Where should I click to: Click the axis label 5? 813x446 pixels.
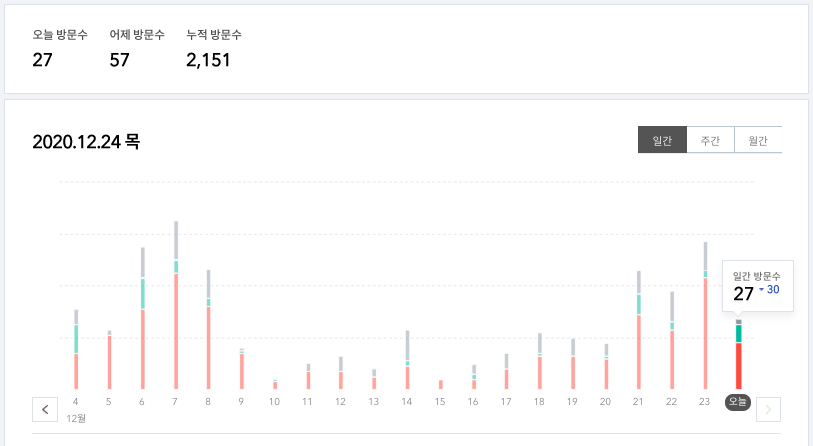(108, 401)
